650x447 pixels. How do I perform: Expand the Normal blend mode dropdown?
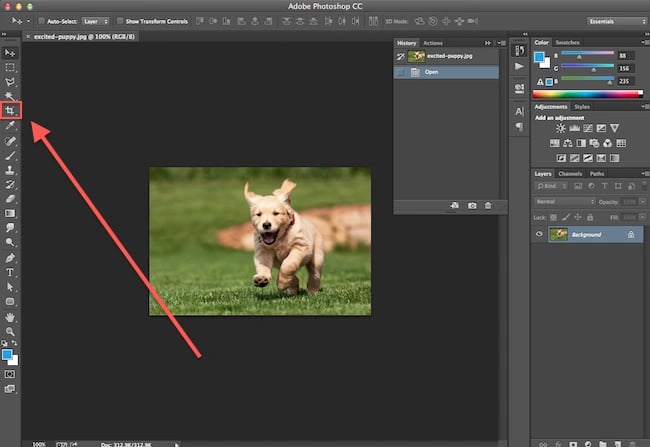566,201
